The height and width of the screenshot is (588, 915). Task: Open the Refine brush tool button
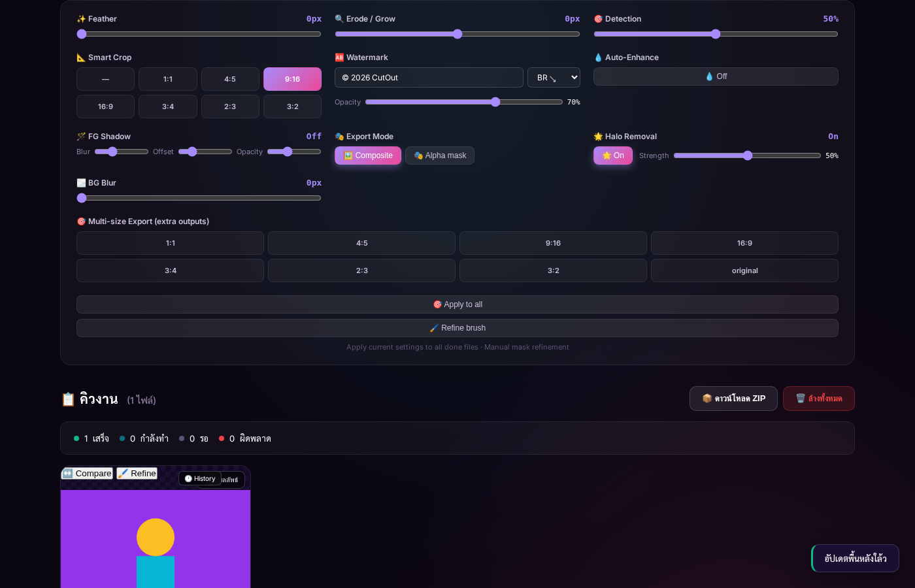click(x=457, y=328)
